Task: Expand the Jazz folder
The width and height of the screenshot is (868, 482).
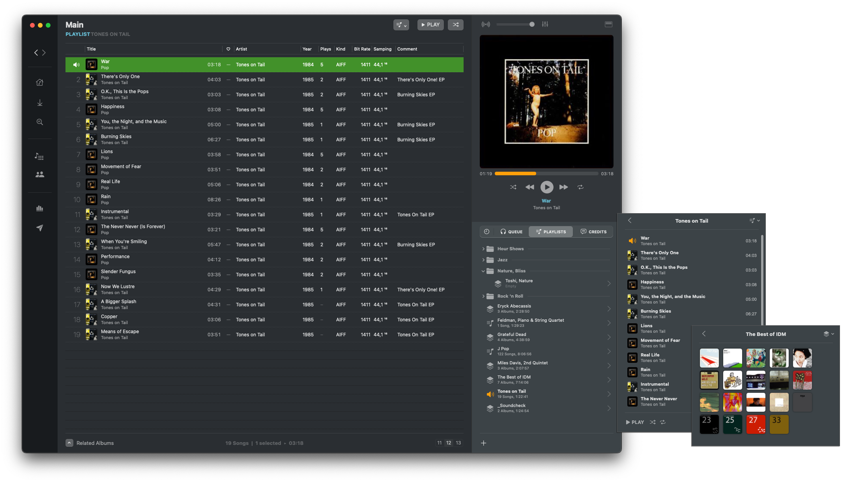Action: [483, 260]
